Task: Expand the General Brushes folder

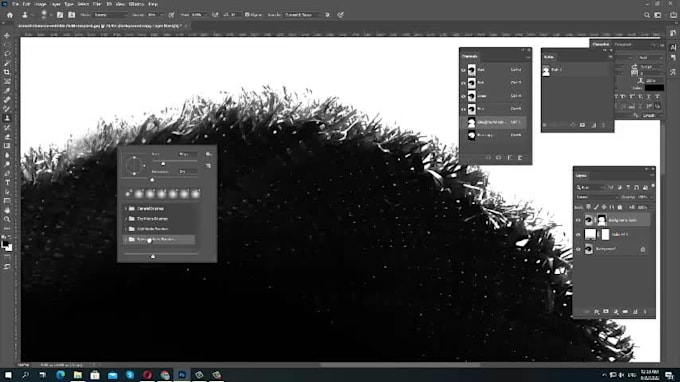Action: click(126, 209)
